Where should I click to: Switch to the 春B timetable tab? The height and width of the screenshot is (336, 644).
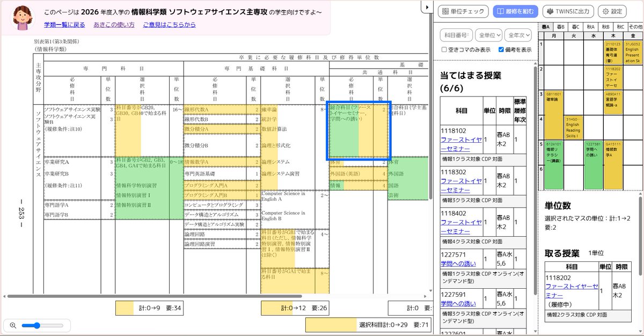(561, 26)
